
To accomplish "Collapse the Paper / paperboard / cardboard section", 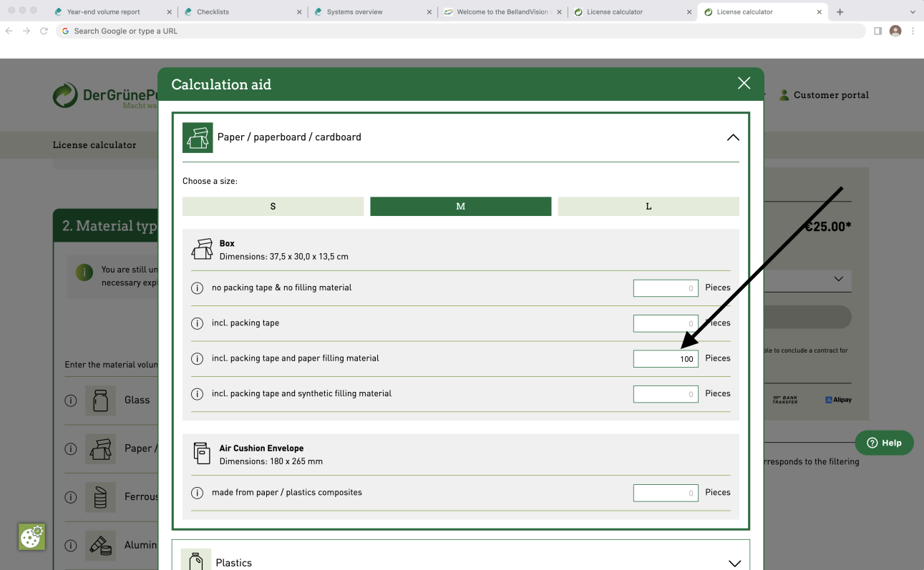I will [733, 137].
